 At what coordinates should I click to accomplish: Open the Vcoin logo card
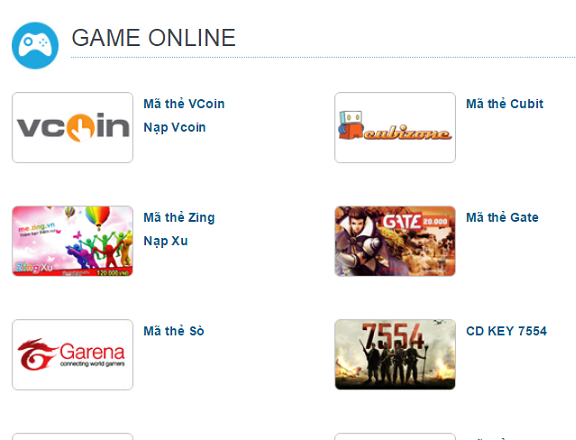coord(72,127)
